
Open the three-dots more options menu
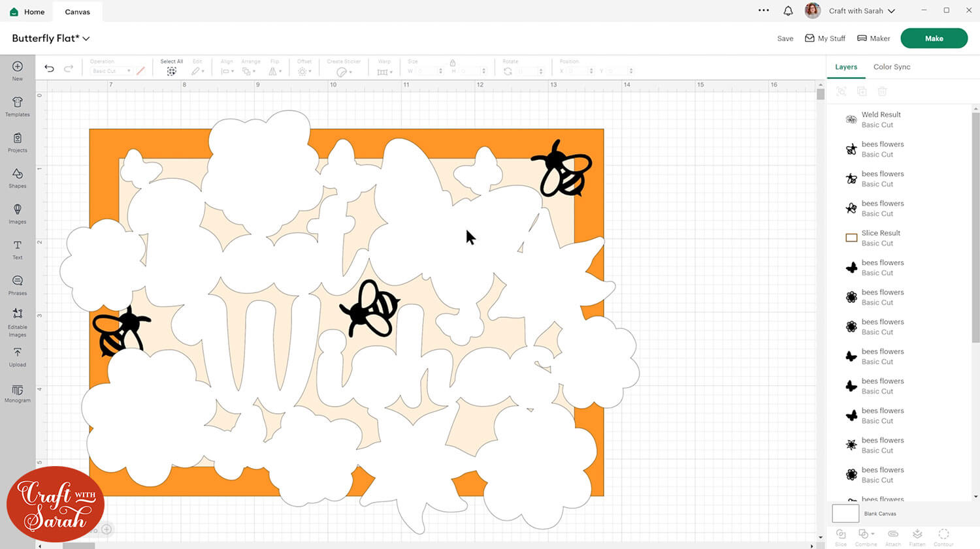point(763,10)
